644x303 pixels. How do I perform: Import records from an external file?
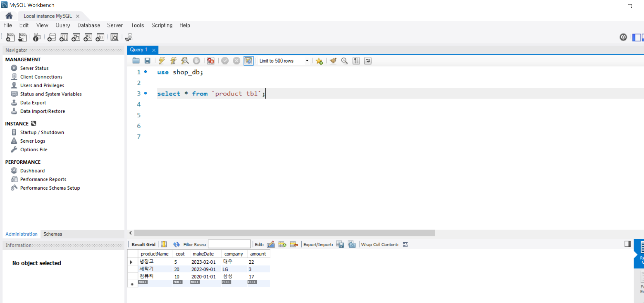[x=352, y=244]
